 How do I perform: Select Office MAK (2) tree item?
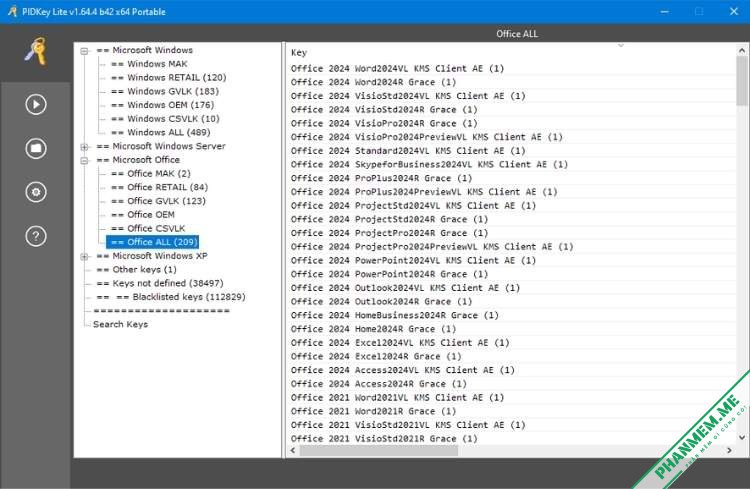click(151, 174)
